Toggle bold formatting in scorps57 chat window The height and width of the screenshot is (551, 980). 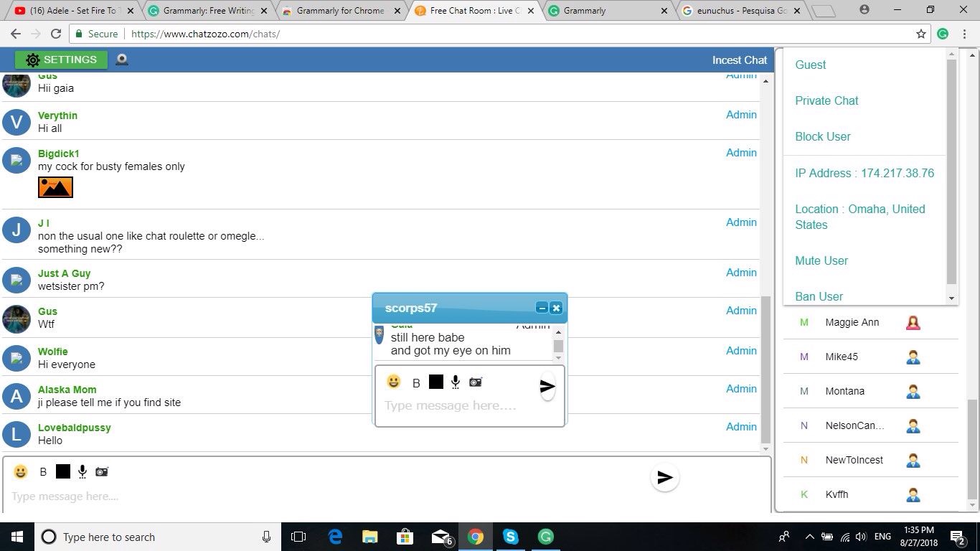click(416, 383)
